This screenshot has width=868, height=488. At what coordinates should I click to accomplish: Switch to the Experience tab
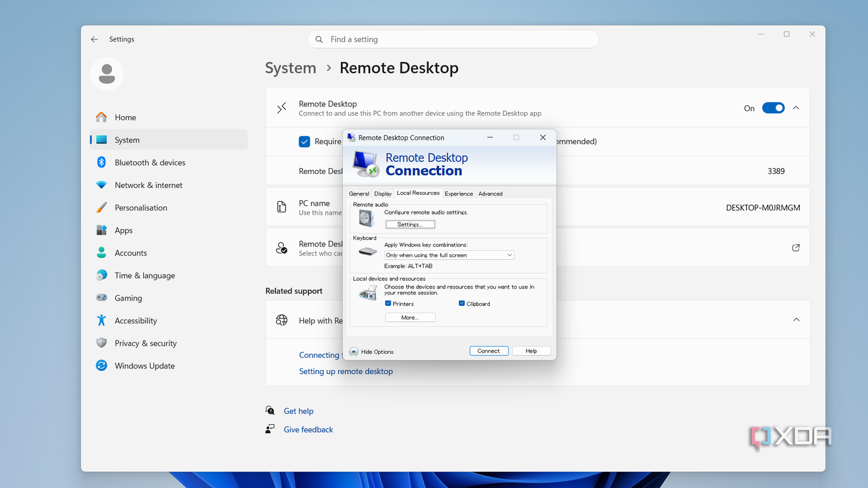pos(459,194)
